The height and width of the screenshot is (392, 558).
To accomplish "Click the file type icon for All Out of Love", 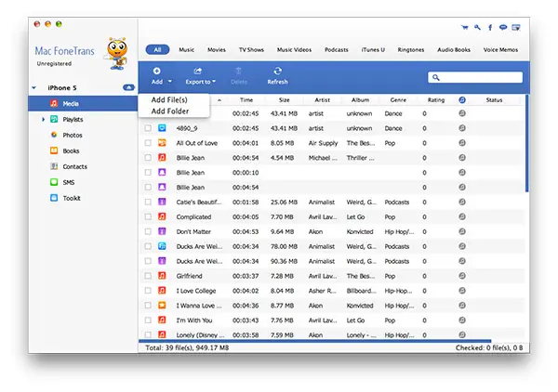I will click(162, 143).
